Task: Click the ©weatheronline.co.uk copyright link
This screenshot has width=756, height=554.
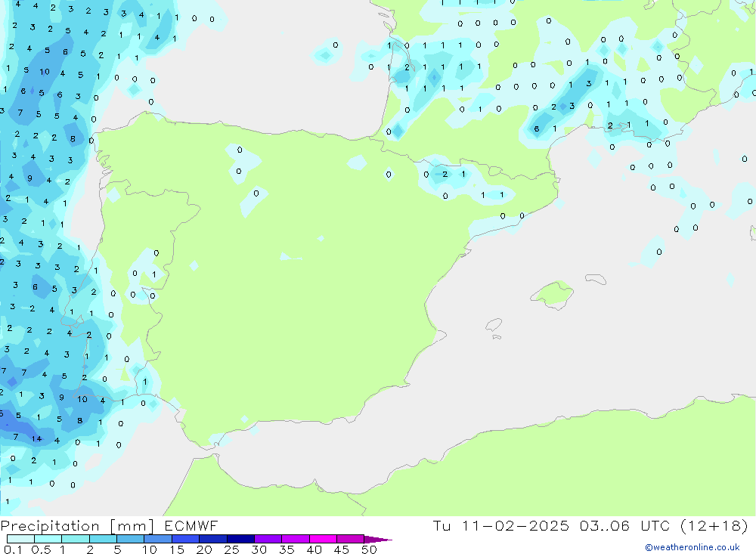Action: coord(692,547)
